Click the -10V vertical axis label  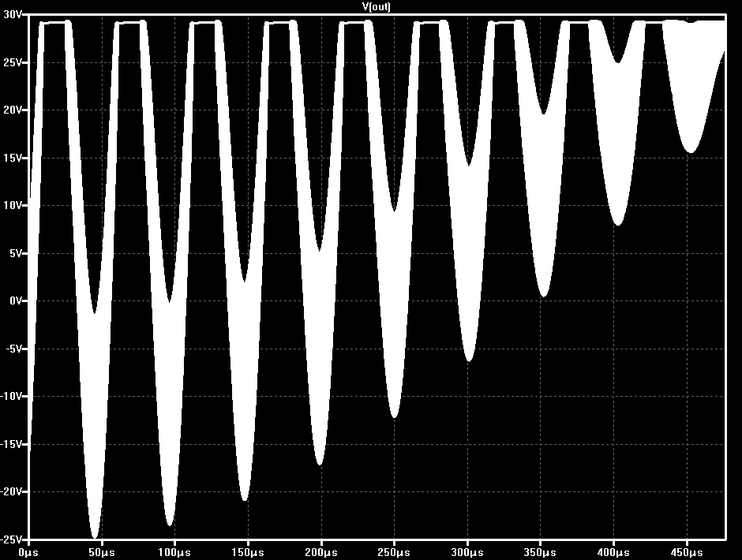click(11, 397)
